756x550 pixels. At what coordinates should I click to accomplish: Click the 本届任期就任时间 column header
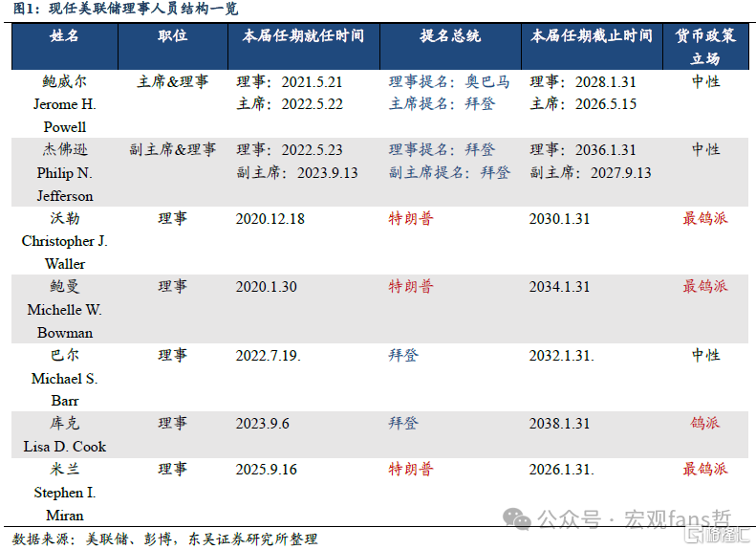coord(303,36)
